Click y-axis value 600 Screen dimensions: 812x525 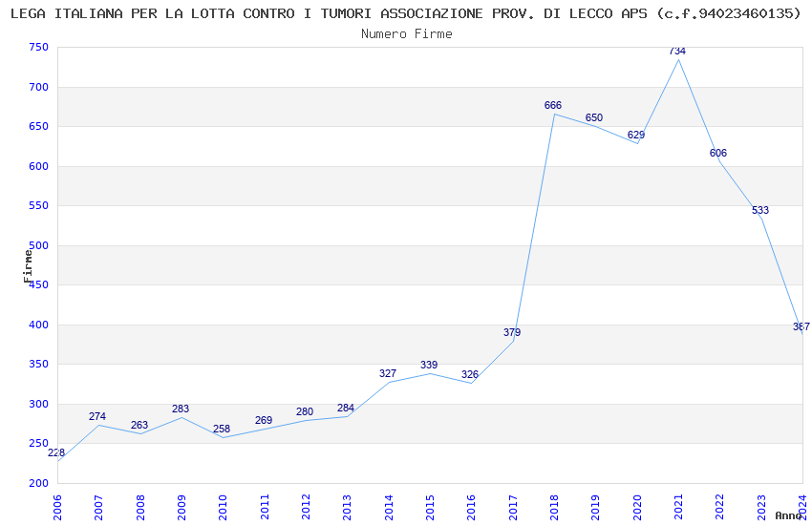coord(38,166)
